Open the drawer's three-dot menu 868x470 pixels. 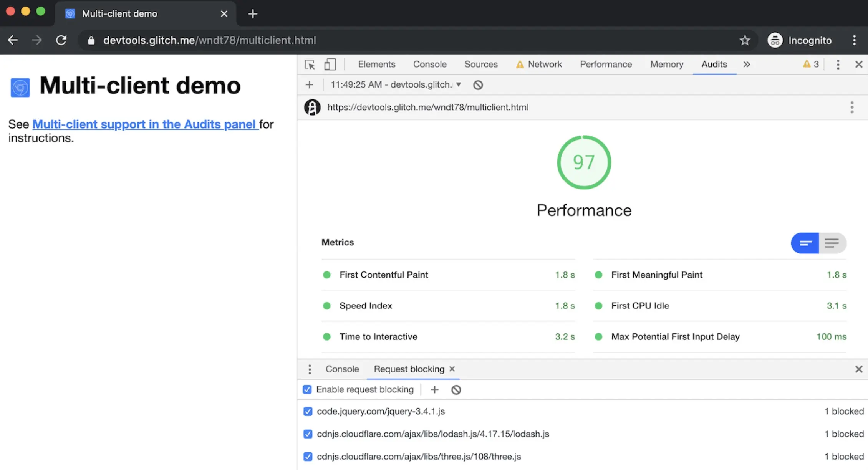click(310, 369)
